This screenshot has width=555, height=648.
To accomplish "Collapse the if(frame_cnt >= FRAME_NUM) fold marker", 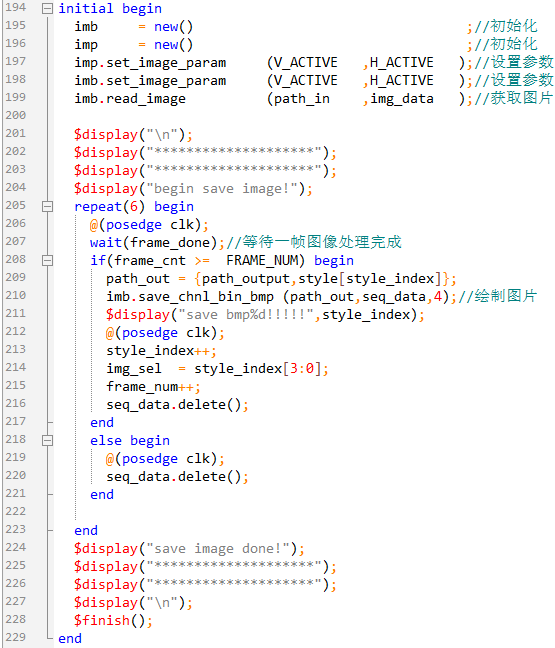I will pos(48,260).
